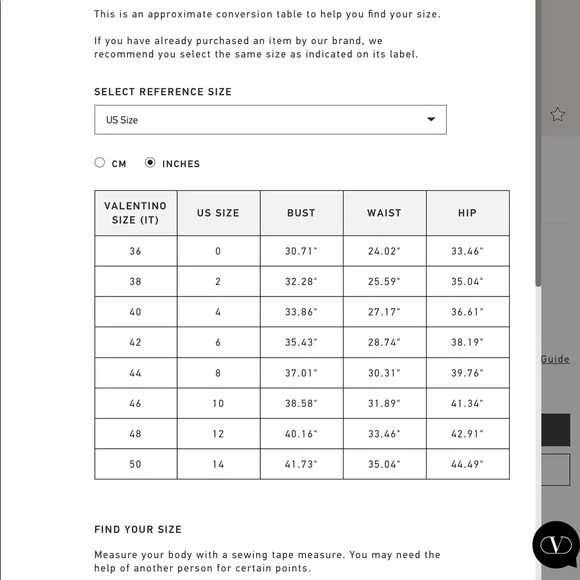
Task: Click the panel's vertical scrollbar thumb
Action: 539,143
